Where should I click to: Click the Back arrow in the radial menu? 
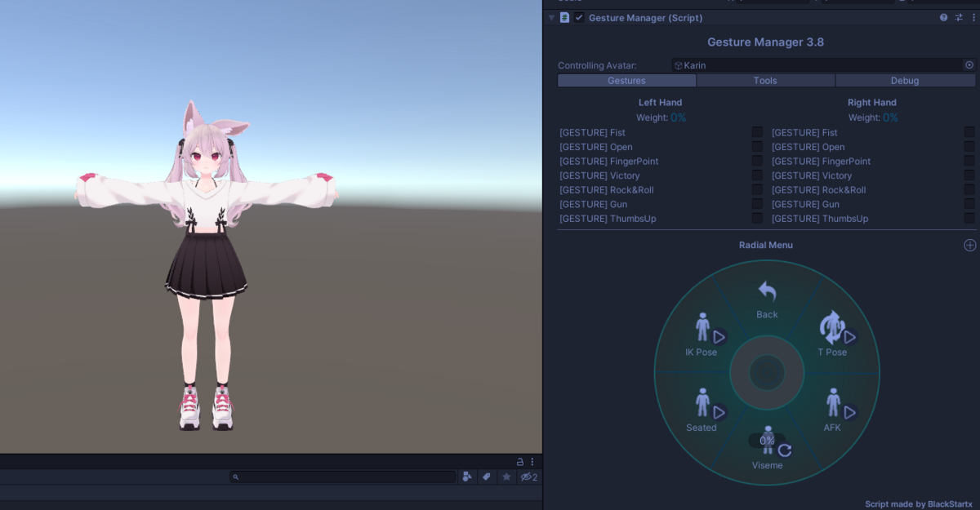(x=766, y=291)
